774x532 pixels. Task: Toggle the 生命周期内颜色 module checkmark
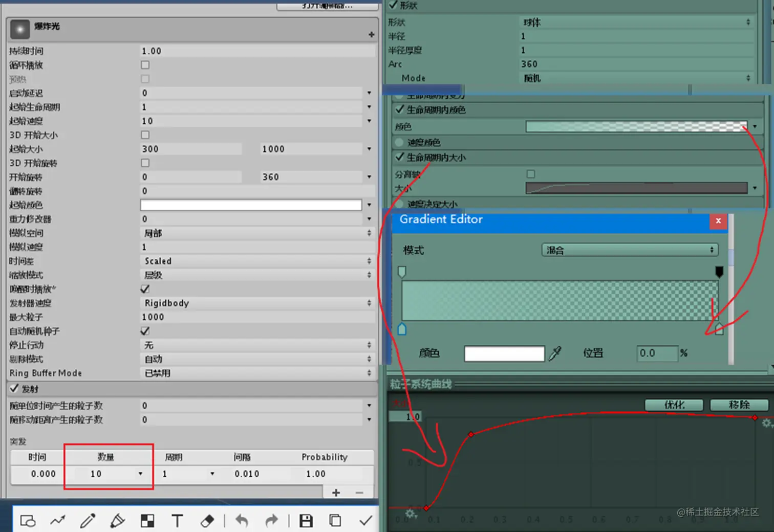(399, 109)
